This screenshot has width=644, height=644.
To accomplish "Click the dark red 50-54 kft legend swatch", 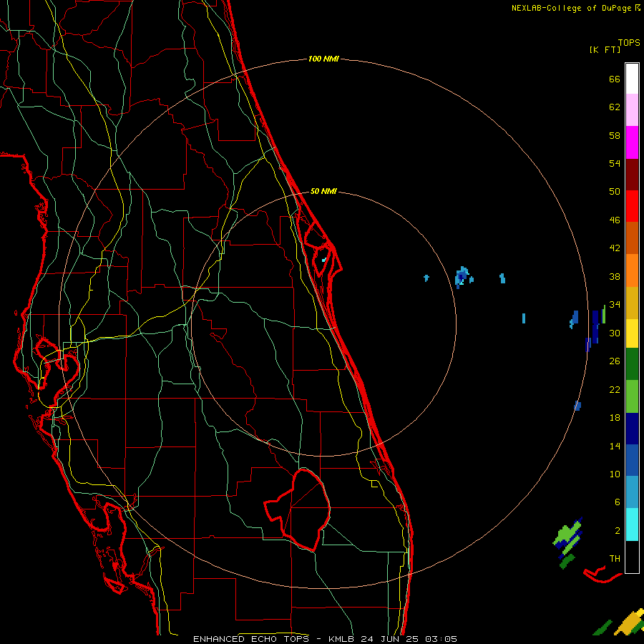I will 632,175.
